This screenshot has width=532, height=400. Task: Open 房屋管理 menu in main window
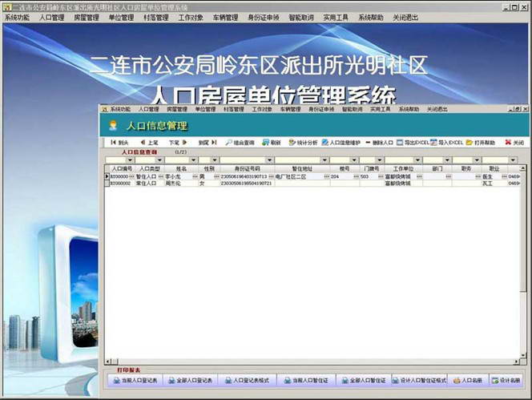click(87, 18)
